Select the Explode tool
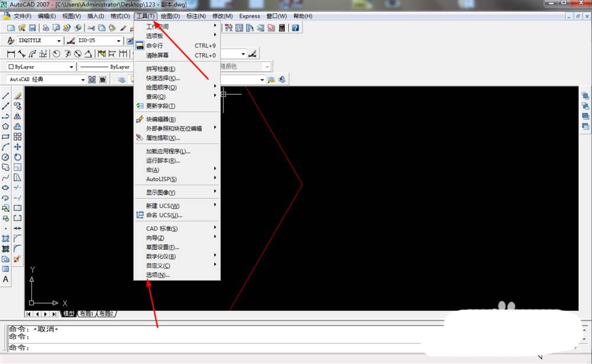The height and width of the screenshot is (364, 592). click(x=17, y=259)
